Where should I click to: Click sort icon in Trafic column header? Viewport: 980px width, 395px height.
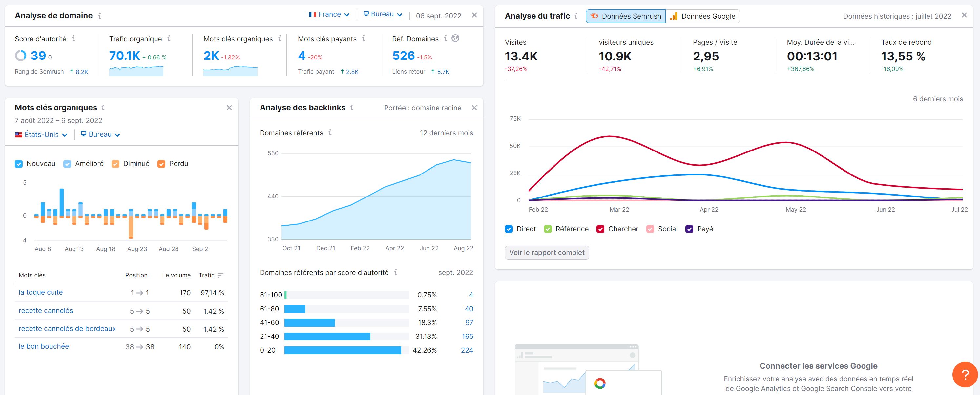(220, 275)
